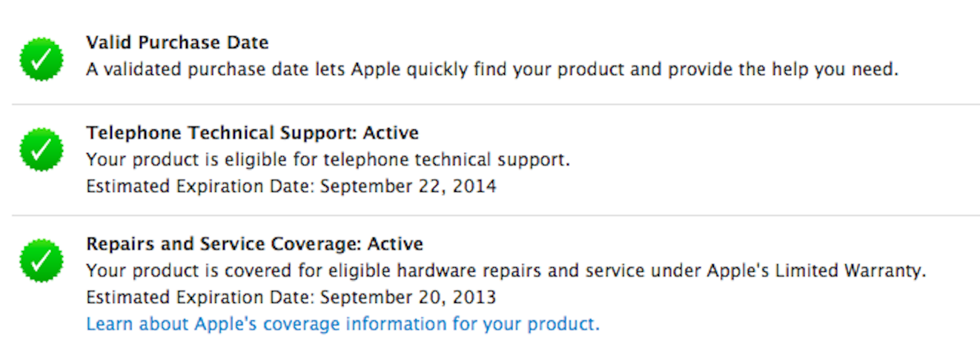Image resolution: width=980 pixels, height=348 pixels.
Task: Select the Valid Purchase Date heading
Action: (x=177, y=43)
